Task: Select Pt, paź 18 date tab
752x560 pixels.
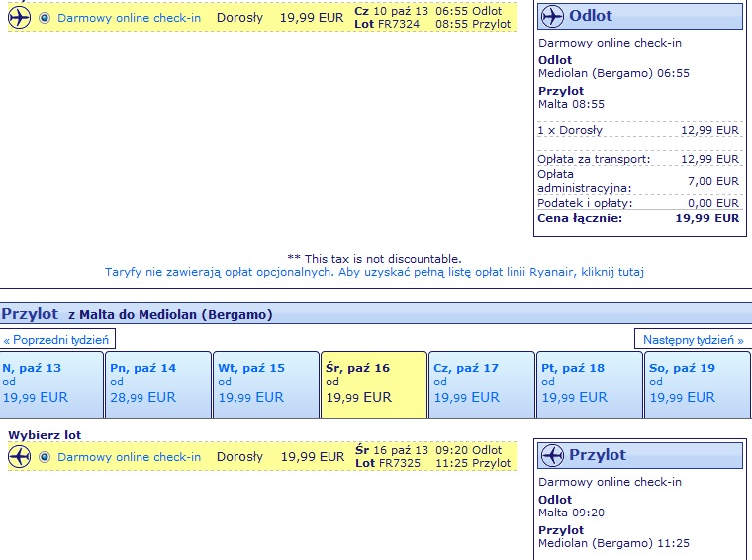Action: point(590,385)
